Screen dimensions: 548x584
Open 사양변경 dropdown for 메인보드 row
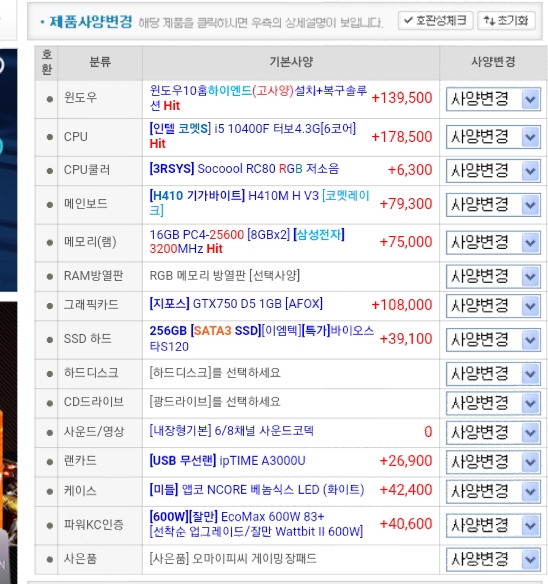coord(493,204)
